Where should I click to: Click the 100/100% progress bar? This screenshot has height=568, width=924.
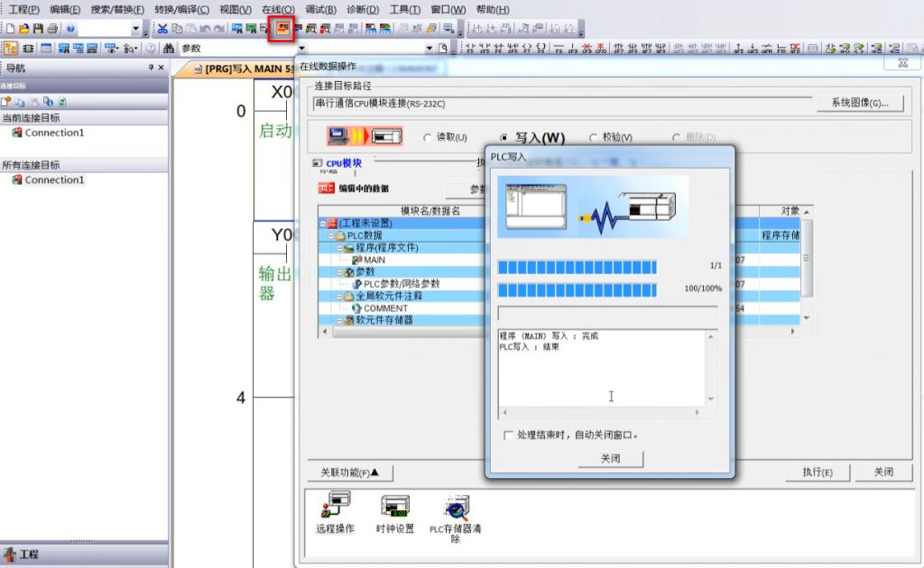click(577, 290)
